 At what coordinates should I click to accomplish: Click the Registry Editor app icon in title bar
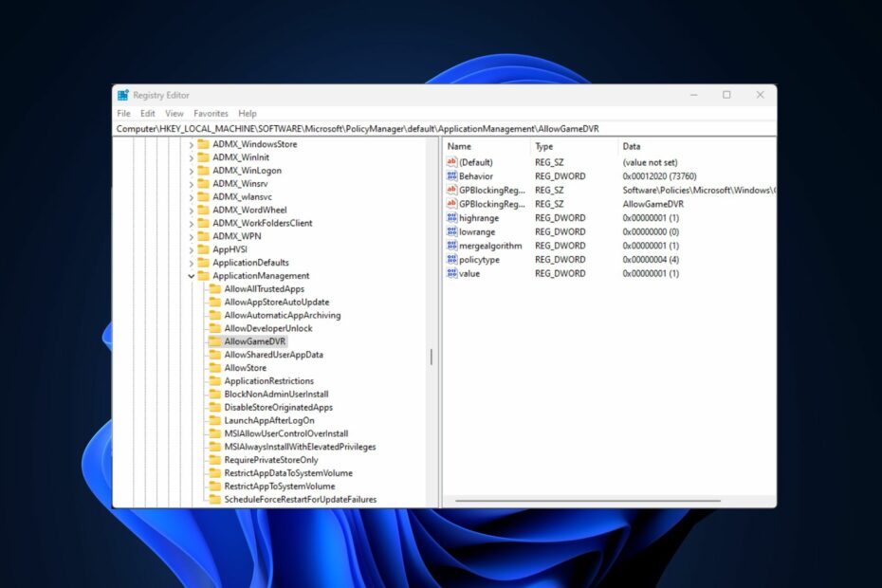(x=122, y=95)
